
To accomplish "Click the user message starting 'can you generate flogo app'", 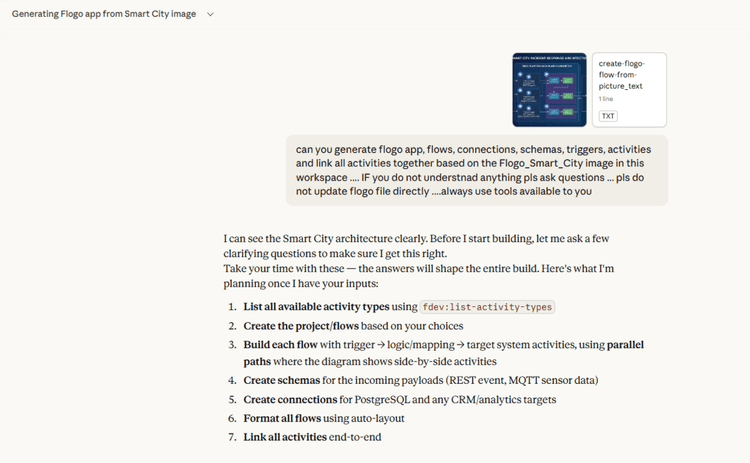I will point(476,170).
